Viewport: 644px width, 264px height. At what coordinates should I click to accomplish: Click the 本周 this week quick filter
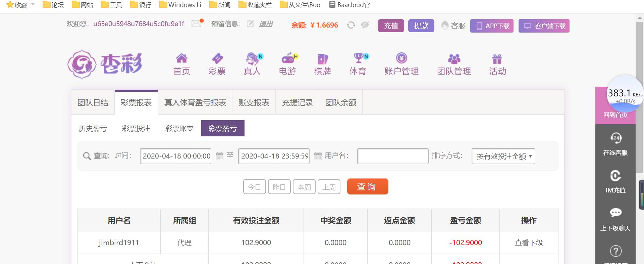click(304, 187)
